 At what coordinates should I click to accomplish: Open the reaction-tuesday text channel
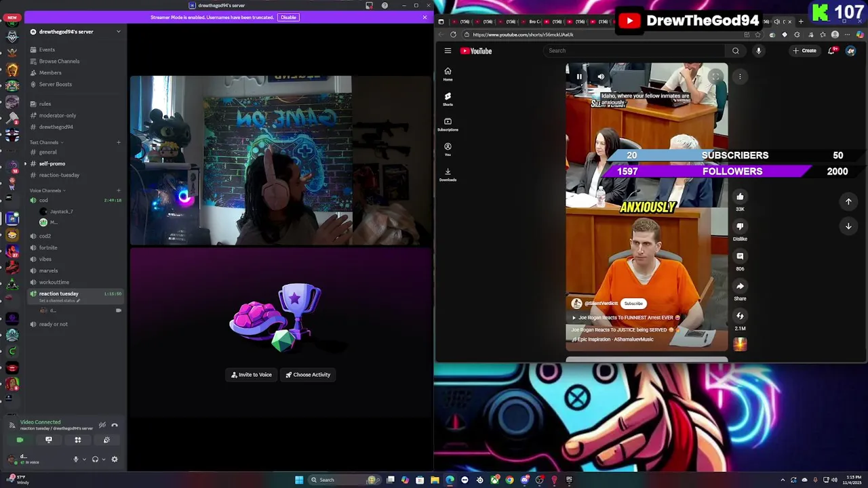(75, 175)
